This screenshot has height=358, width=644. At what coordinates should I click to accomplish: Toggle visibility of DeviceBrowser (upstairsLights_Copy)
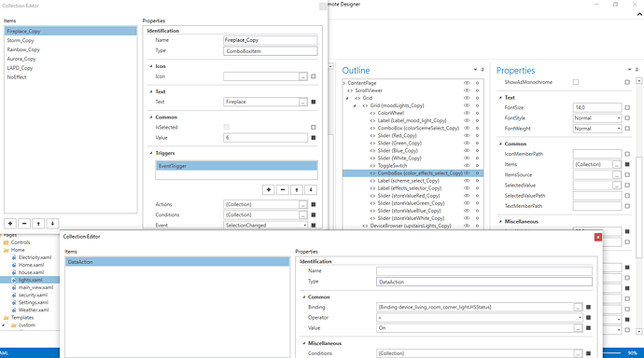467,226
